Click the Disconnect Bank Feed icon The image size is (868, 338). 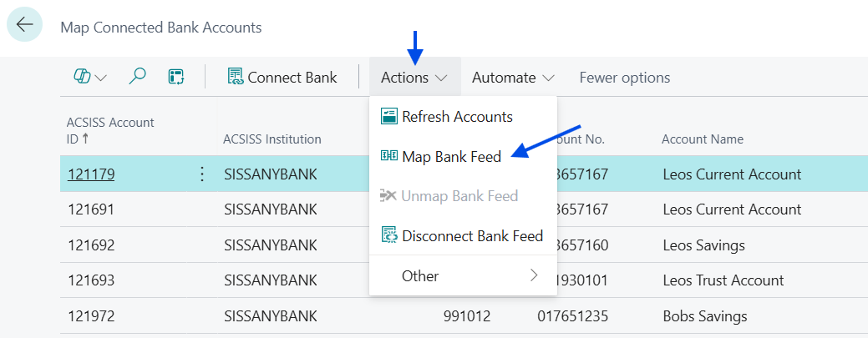coord(388,236)
